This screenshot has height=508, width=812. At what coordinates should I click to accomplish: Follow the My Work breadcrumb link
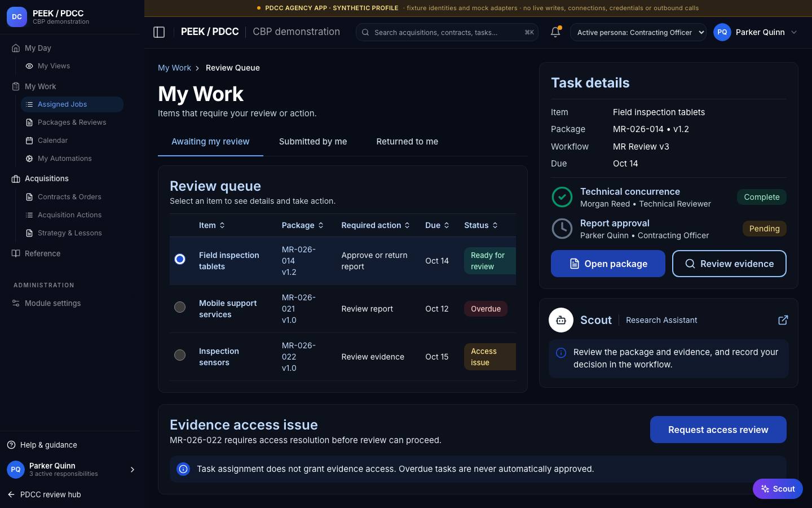[174, 68]
